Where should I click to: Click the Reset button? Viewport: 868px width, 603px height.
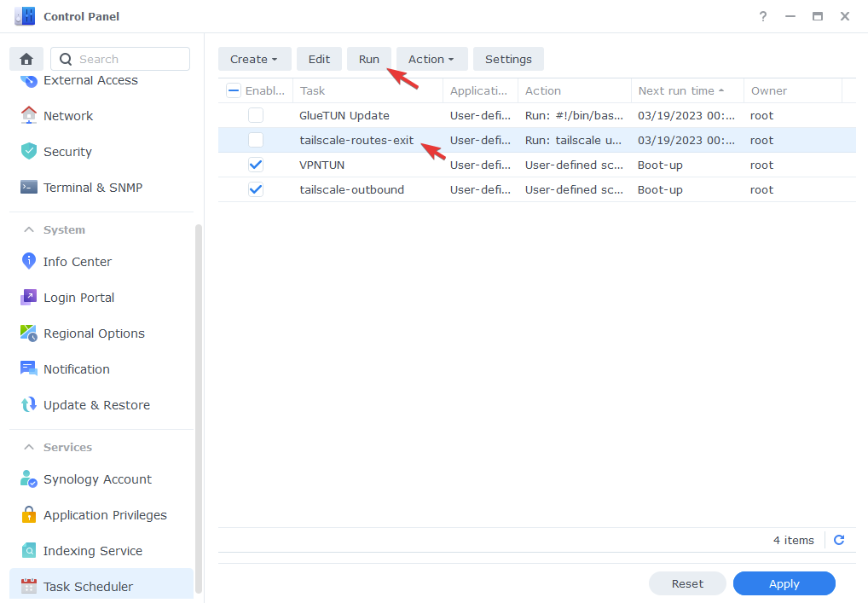[x=687, y=583]
